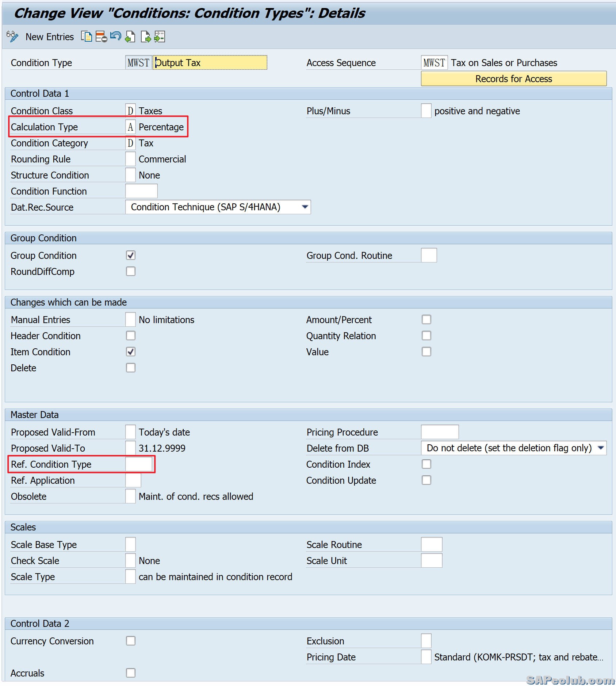Click 'positive and negative' text
This screenshot has height=686, width=616.
tap(477, 111)
